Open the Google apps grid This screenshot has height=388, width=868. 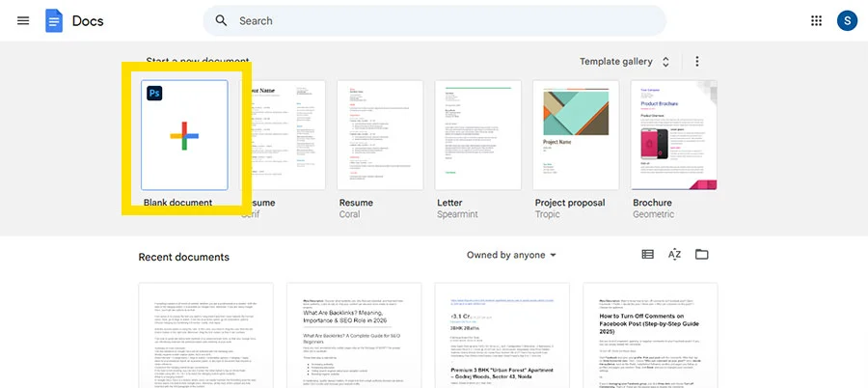[x=816, y=21]
